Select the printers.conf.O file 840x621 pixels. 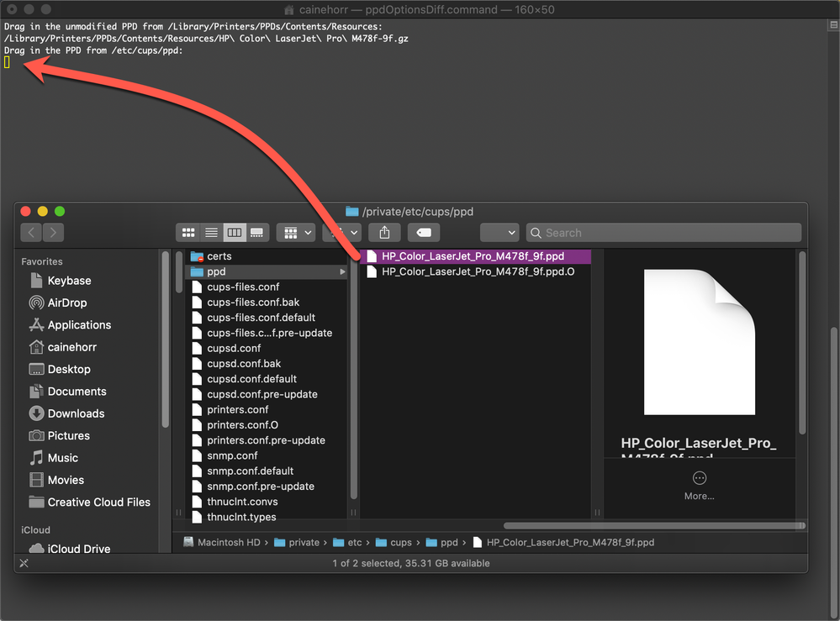click(267, 425)
